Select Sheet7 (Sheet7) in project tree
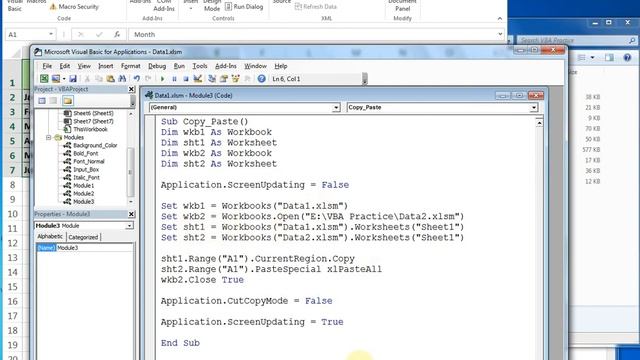The width and height of the screenshot is (640, 360). [93, 121]
